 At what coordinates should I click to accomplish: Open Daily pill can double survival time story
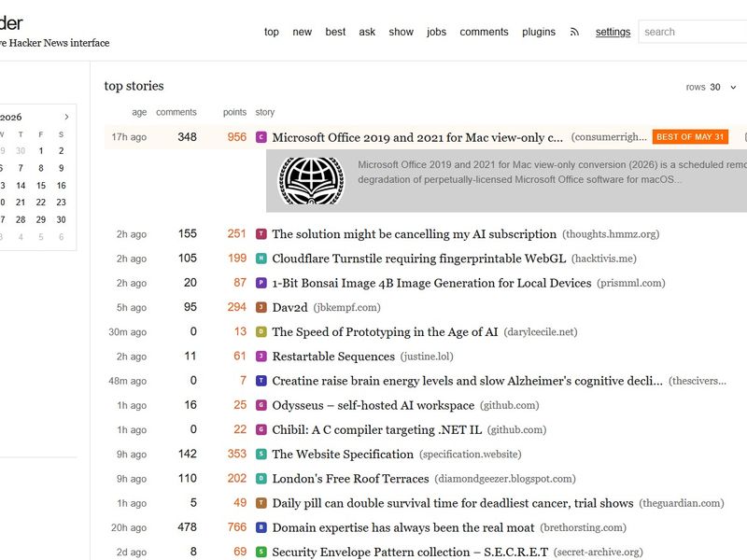[x=453, y=503]
